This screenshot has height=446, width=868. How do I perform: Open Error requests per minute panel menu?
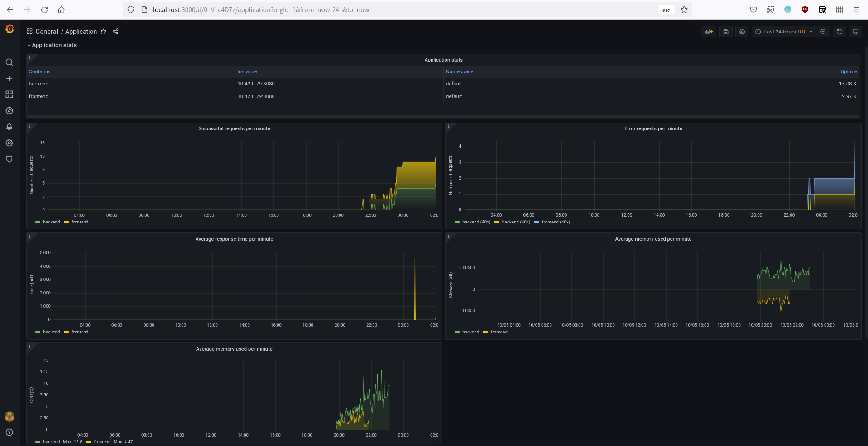(653, 129)
